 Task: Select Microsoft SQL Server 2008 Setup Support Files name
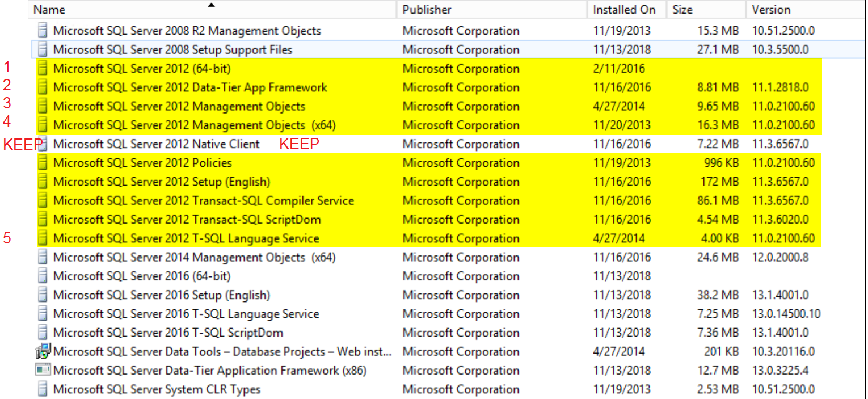pos(173,49)
